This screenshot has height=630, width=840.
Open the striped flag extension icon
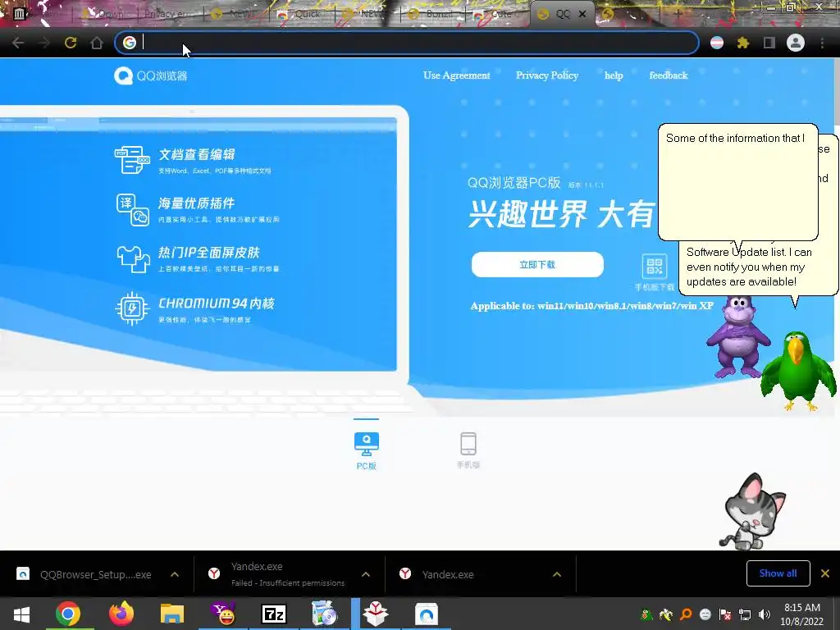[717, 43]
